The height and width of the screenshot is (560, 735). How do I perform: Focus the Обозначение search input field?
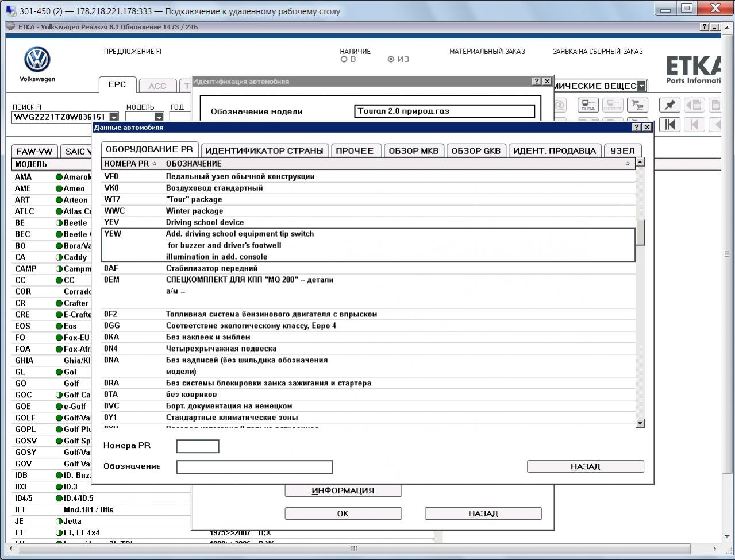(x=255, y=467)
